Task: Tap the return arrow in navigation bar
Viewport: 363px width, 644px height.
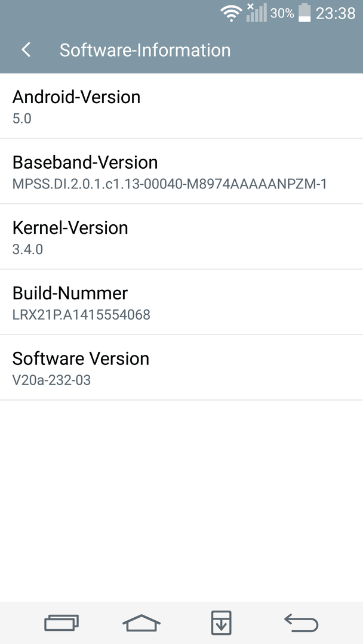Action: [302, 623]
